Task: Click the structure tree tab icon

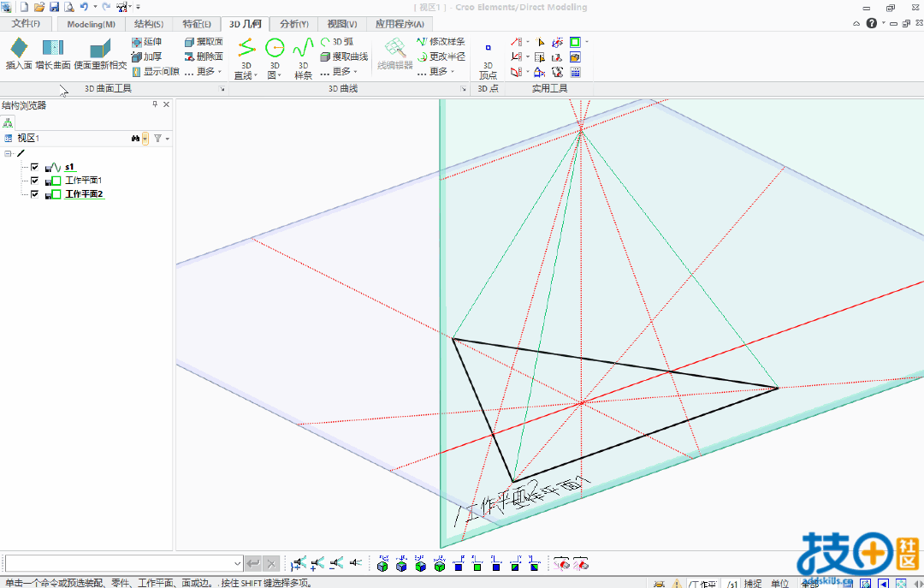Action: click(x=8, y=122)
